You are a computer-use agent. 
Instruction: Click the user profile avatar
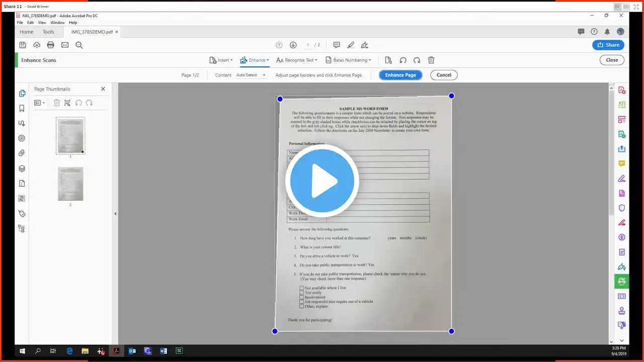pyautogui.click(x=620, y=32)
